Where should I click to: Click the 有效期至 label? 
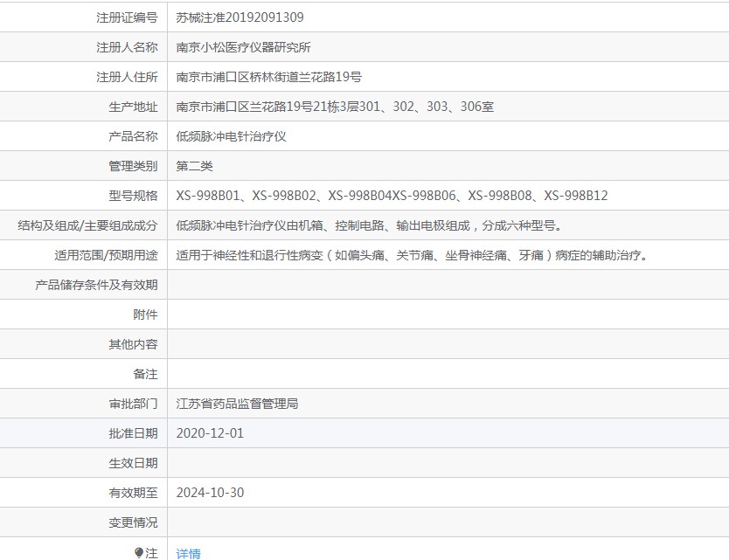pyautogui.click(x=133, y=493)
